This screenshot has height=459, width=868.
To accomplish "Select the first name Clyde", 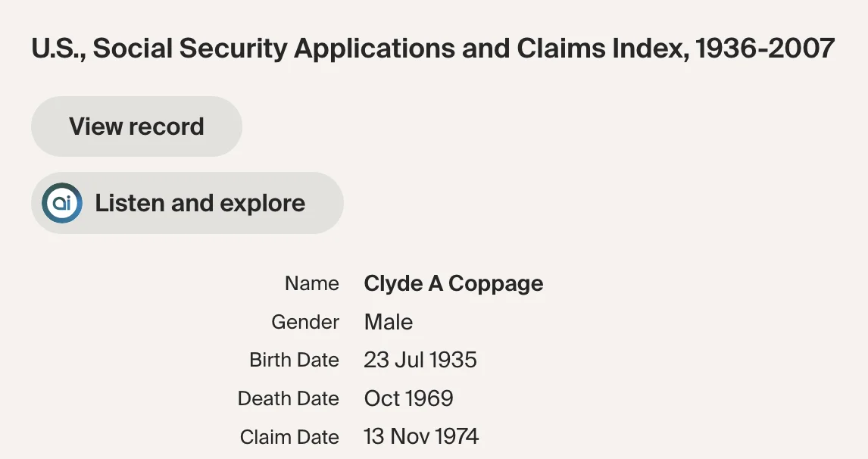I will (393, 284).
